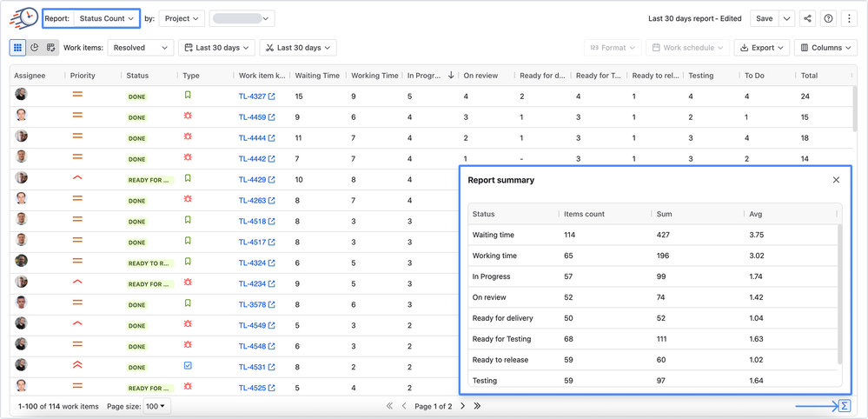Open the Export menu
Viewport: 868px width, 419px height.
[x=762, y=48]
